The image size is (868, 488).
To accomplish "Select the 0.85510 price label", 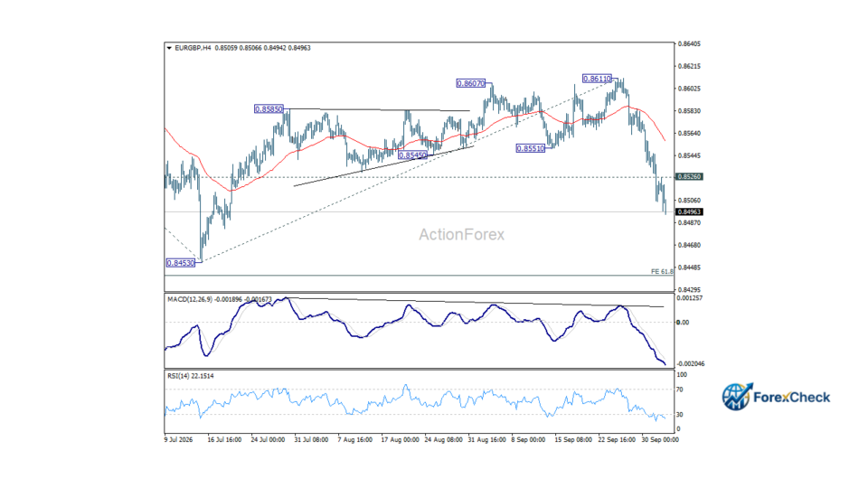I will coord(531,148).
